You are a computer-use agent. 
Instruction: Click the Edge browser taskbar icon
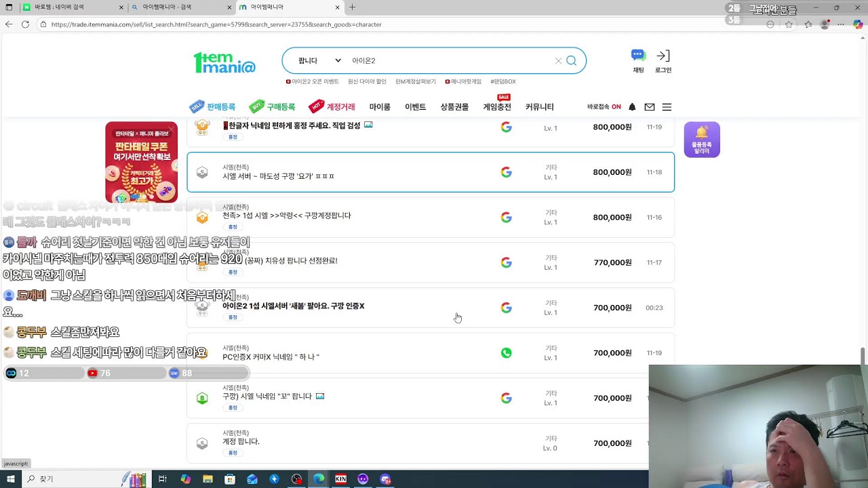[x=319, y=479]
